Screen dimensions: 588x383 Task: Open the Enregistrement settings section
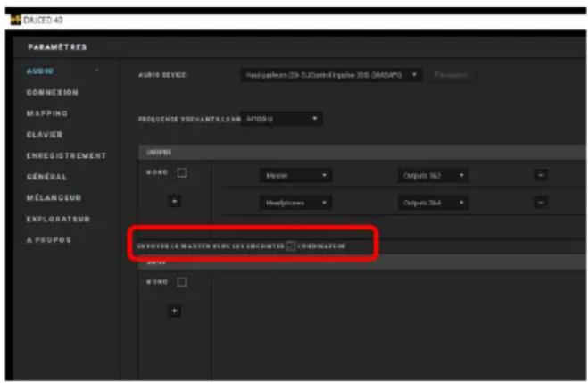(66, 155)
